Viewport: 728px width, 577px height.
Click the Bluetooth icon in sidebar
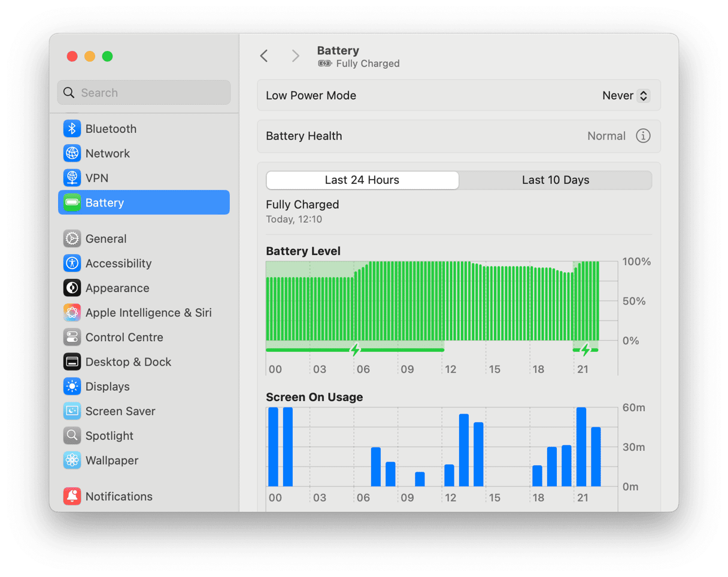72,129
